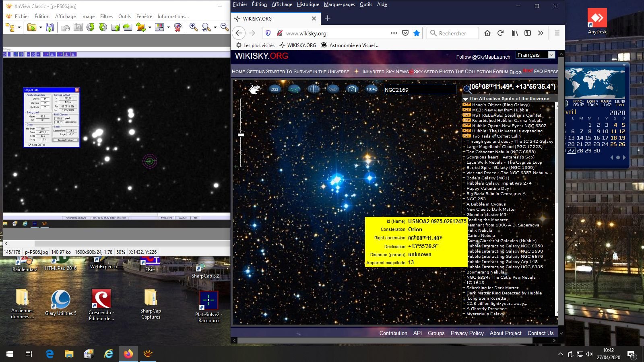Image resolution: width=644 pixels, height=362 pixels.
Task: Click the Wikisky zoom slider handle
Action: click(241, 135)
